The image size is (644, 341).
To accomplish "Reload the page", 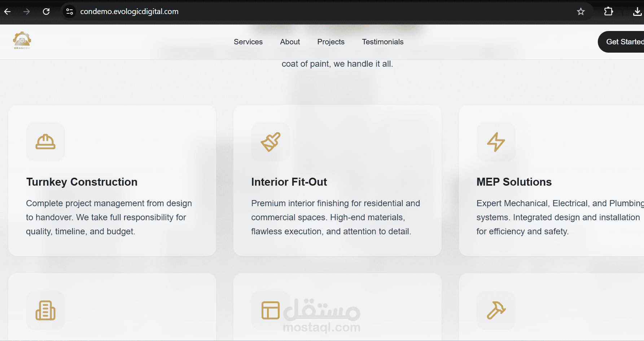I will click(x=46, y=12).
